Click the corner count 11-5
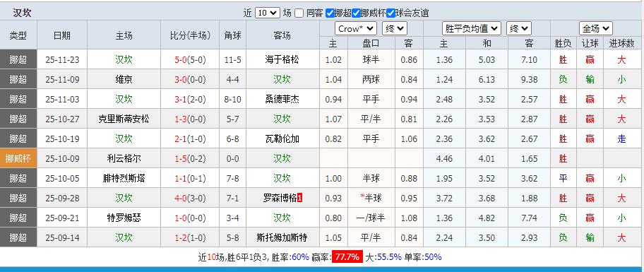 (x=232, y=59)
